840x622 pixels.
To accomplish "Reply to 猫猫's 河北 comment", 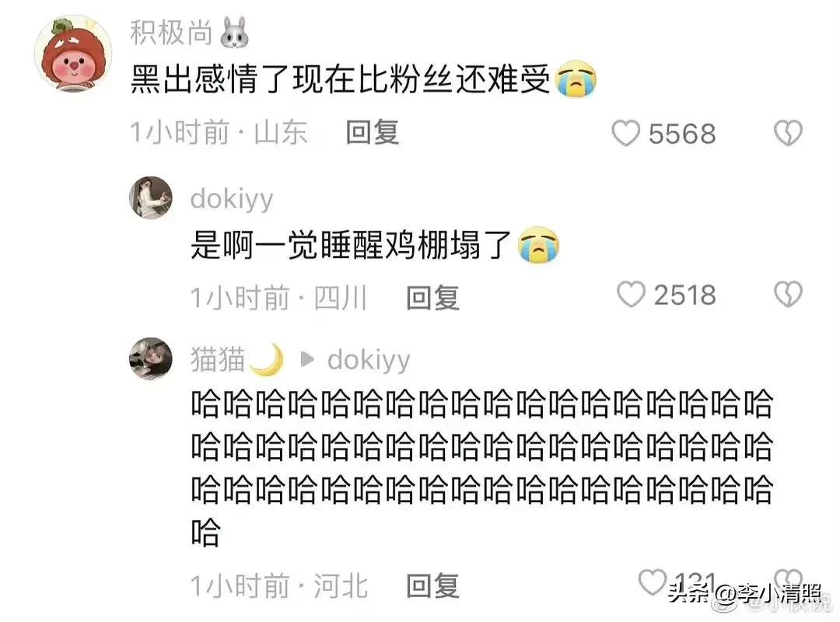I will tap(433, 585).
